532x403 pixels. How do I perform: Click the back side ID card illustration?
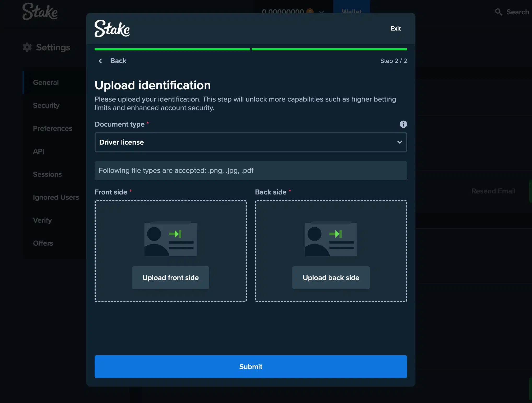click(331, 239)
